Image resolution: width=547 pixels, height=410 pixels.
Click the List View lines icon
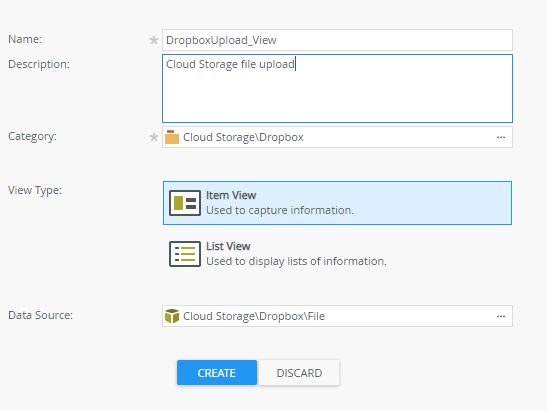(x=185, y=254)
